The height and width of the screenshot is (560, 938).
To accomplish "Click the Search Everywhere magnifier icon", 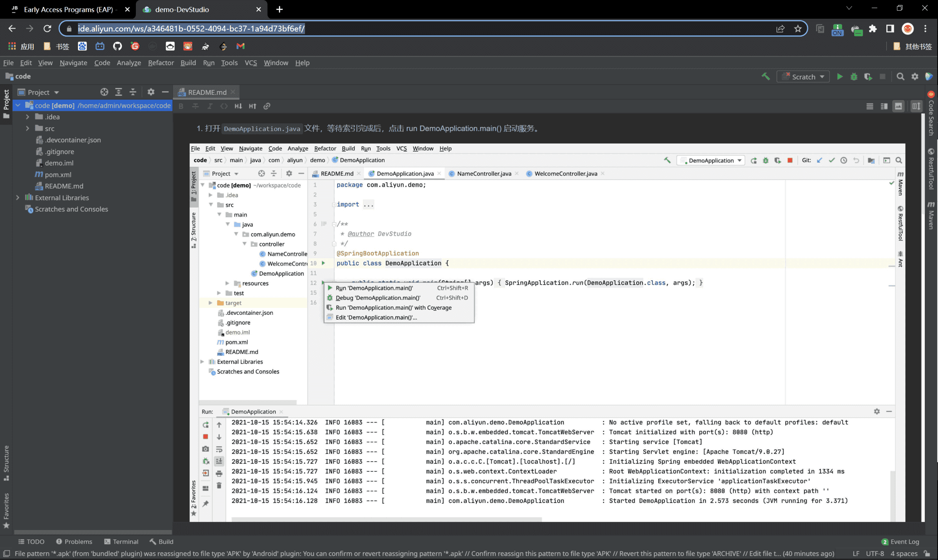I will click(901, 76).
